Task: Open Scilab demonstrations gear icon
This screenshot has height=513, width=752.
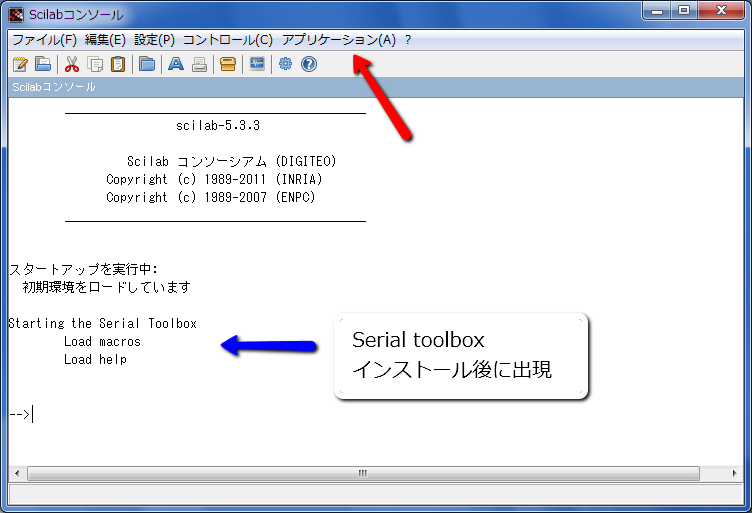Action: [285, 64]
